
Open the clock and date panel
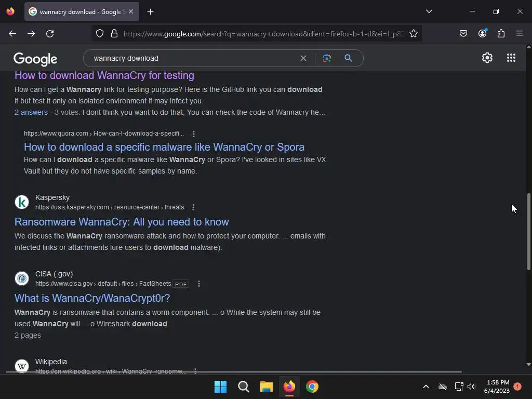[x=497, y=387]
